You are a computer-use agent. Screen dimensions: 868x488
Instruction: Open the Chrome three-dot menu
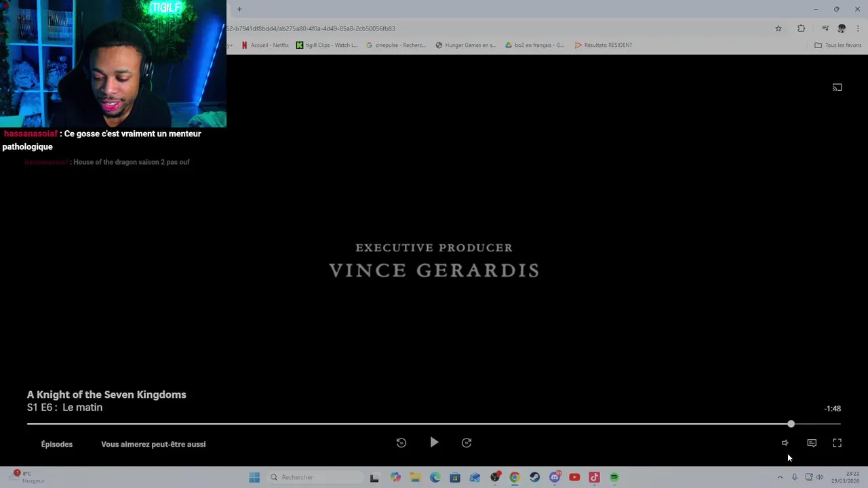point(858,28)
